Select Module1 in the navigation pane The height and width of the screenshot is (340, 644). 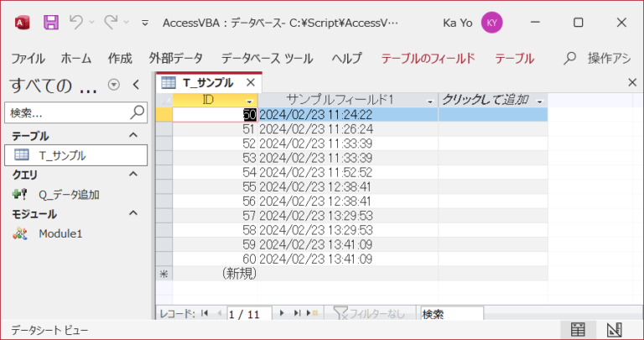coord(76,233)
